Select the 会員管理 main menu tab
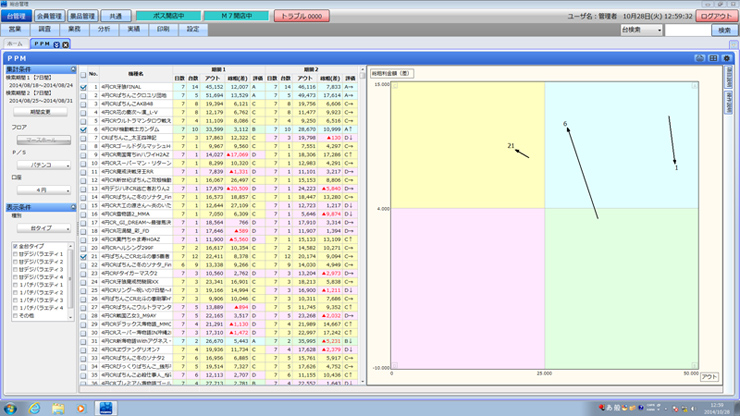This screenshot has width=740, height=416. 50,16
